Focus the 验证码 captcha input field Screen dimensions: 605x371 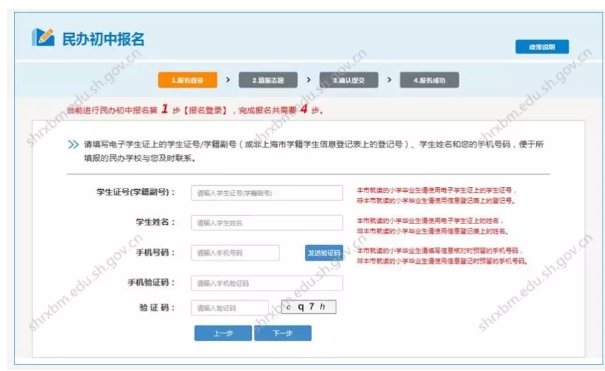pyautogui.click(x=230, y=308)
